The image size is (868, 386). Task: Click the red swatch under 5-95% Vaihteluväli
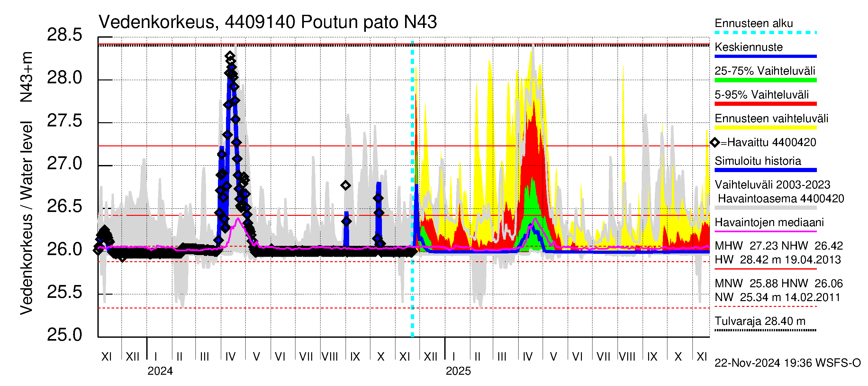[765, 104]
